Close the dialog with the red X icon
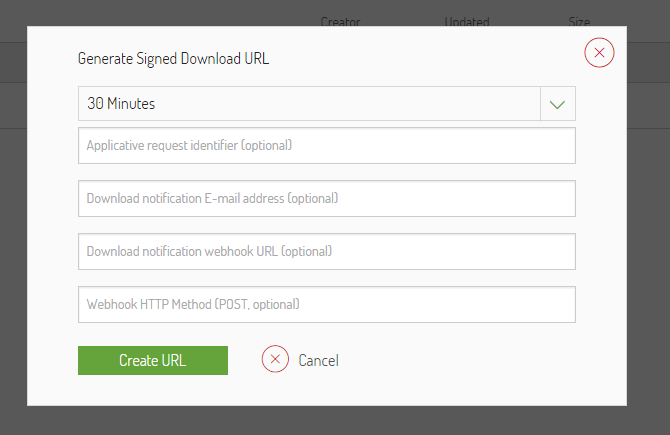Viewport: 670px width, 435px height. 599,53
